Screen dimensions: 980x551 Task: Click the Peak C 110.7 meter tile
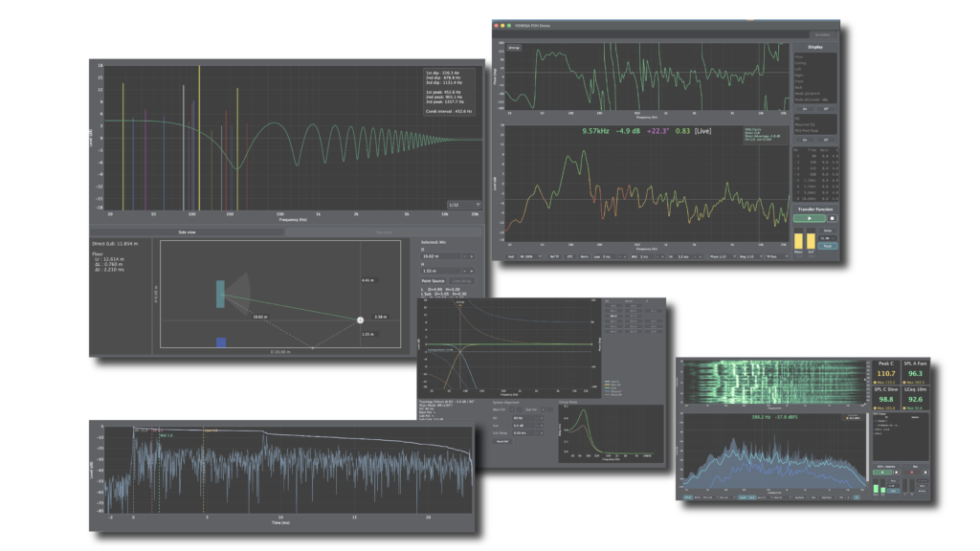(x=886, y=372)
